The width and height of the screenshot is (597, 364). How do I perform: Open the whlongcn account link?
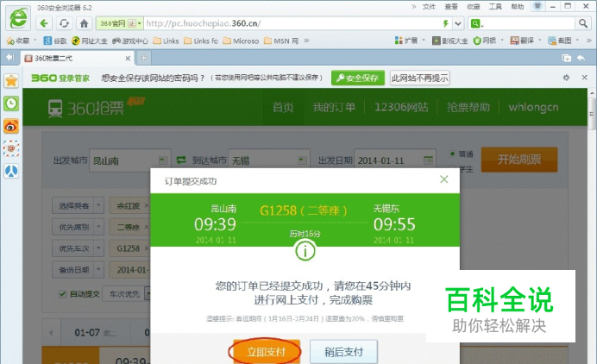click(x=533, y=107)
